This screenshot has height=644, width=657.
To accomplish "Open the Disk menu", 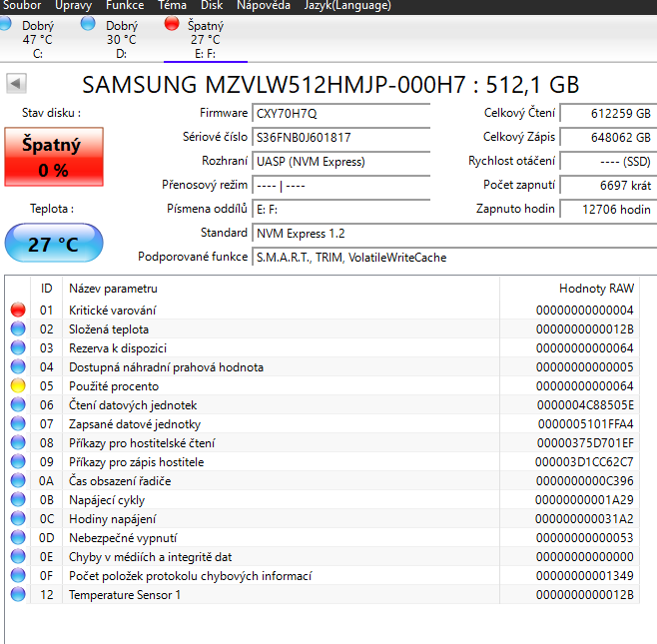I will 212,5.
